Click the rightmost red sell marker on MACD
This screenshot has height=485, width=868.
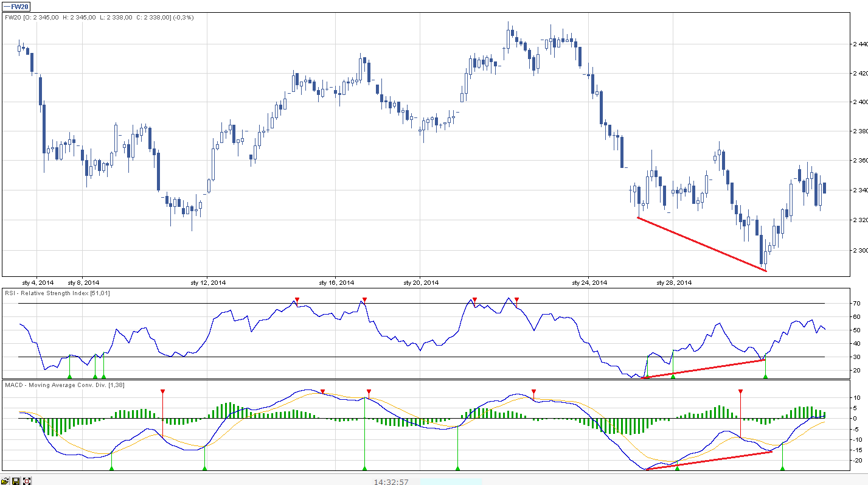740,392
